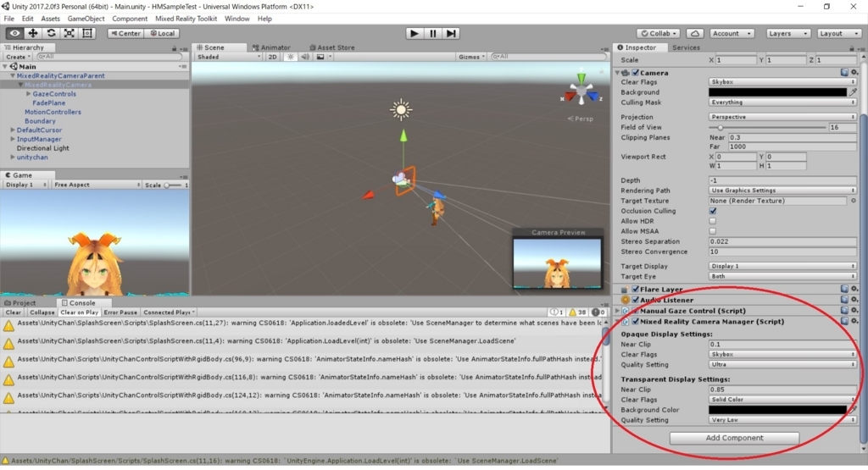Start Play mode
868x470 pixels.
click(414, 33)
